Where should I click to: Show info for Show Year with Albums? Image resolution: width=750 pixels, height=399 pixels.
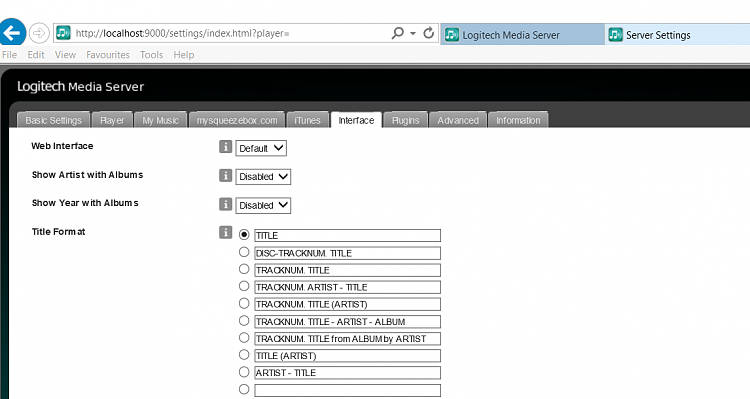click(x=225, y=204)
